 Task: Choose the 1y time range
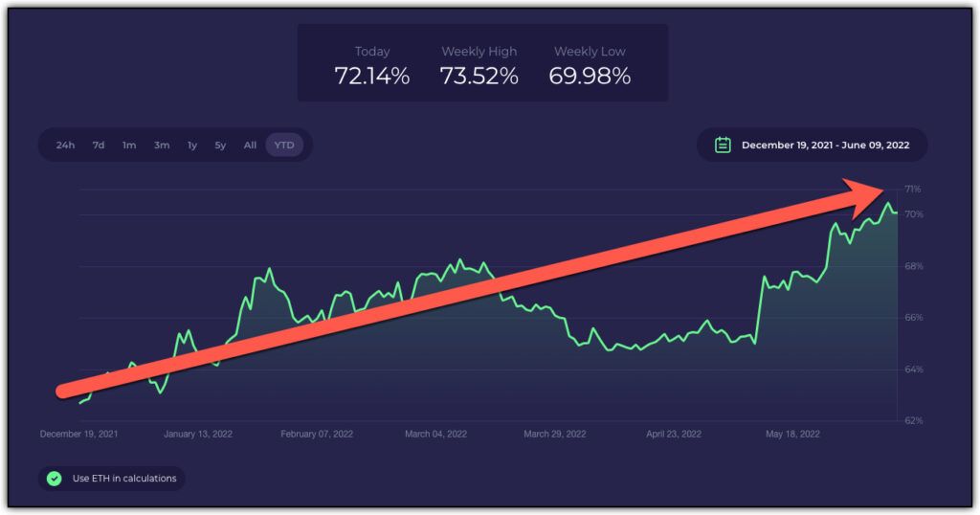[x=191, y=145]
